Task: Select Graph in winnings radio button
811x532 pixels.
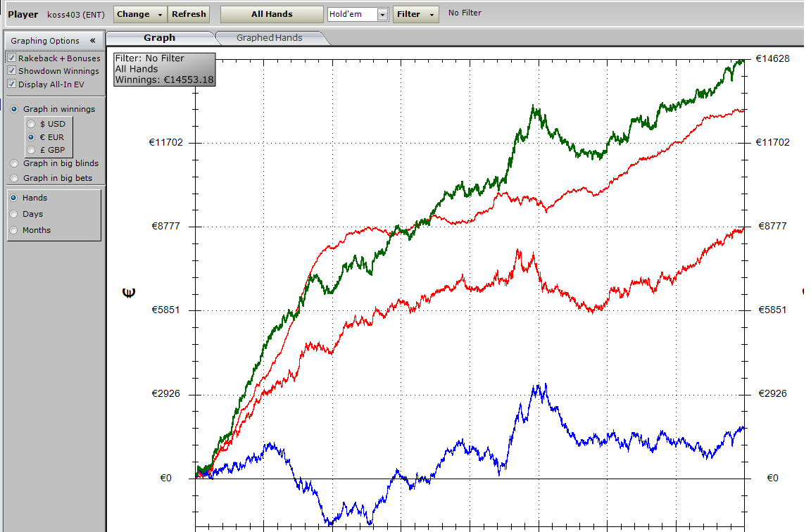Action: 14,109
